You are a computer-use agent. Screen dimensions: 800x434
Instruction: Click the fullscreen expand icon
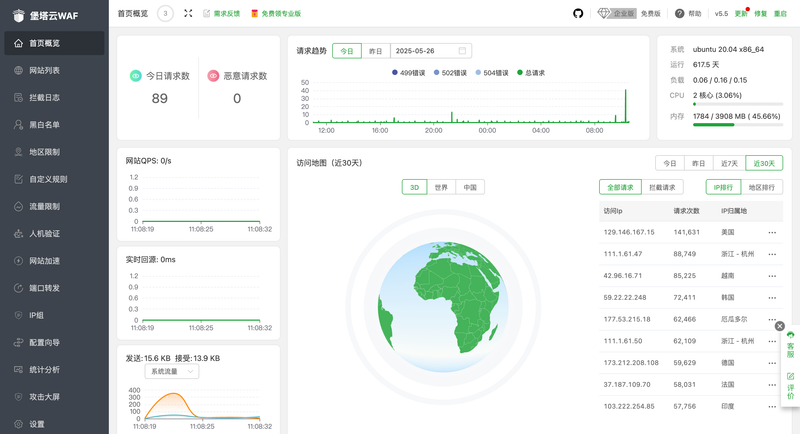tap(188, 13)
